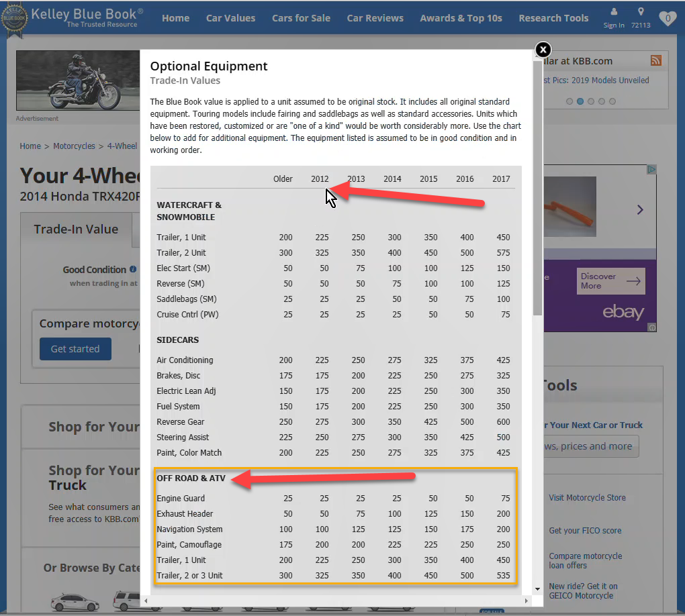Click the Paint, Camouflage row label
The height and width of the screenshot is (616, 685).
tap(189, 545)
